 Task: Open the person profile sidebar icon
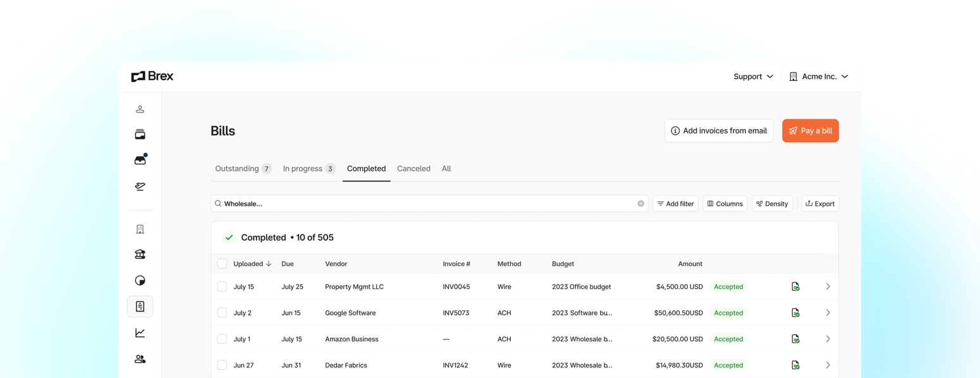pyautogui.click(x=140, y=109)
